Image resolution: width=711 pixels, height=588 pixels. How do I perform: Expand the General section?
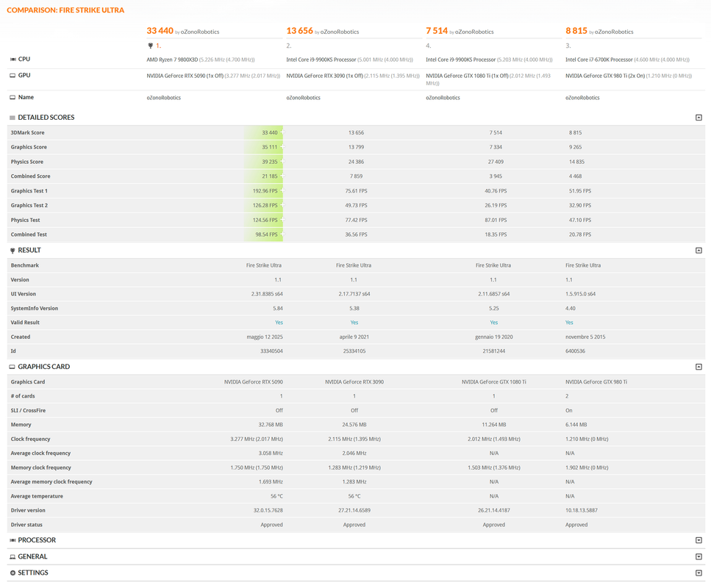699,556
